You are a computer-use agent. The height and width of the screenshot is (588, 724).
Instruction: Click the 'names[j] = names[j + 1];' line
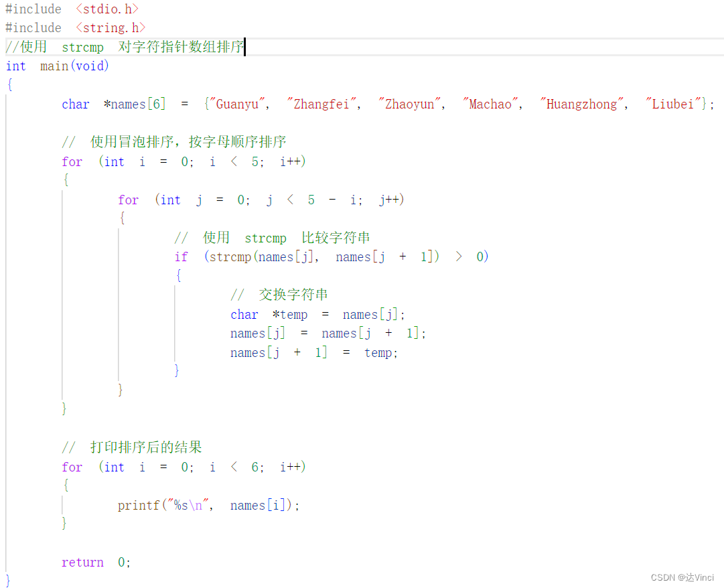point(328,334)
